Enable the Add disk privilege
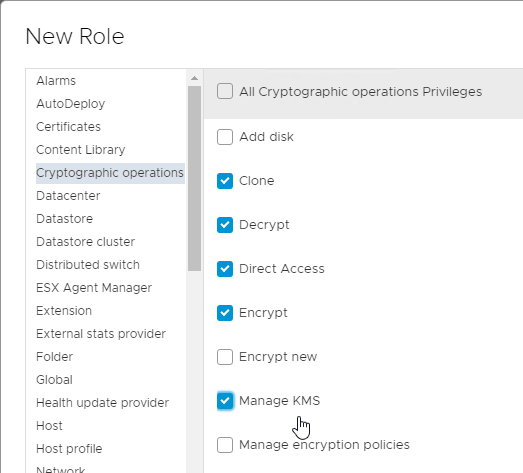The width and height of the screenshot is (523, 473). click(x=225, y=137)
